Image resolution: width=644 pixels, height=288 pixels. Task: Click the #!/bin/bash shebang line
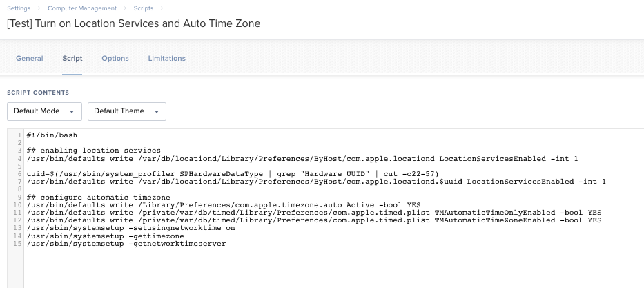coord(52,135)
